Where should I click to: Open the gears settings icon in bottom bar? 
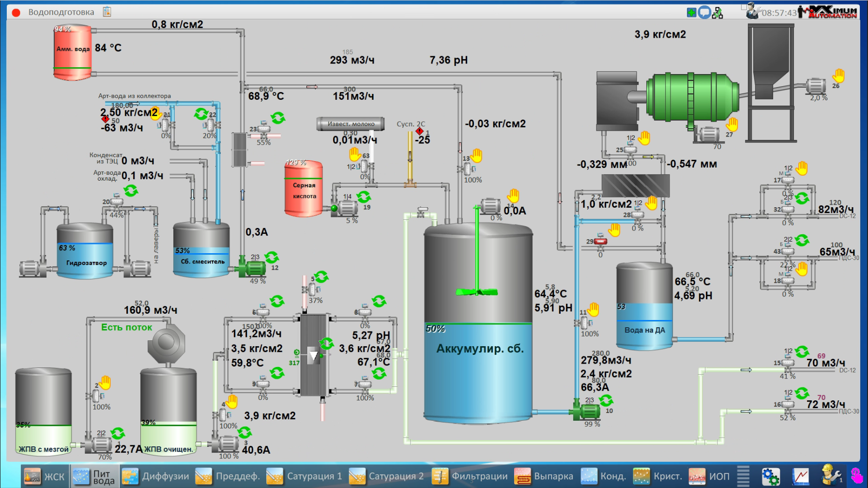770,476
